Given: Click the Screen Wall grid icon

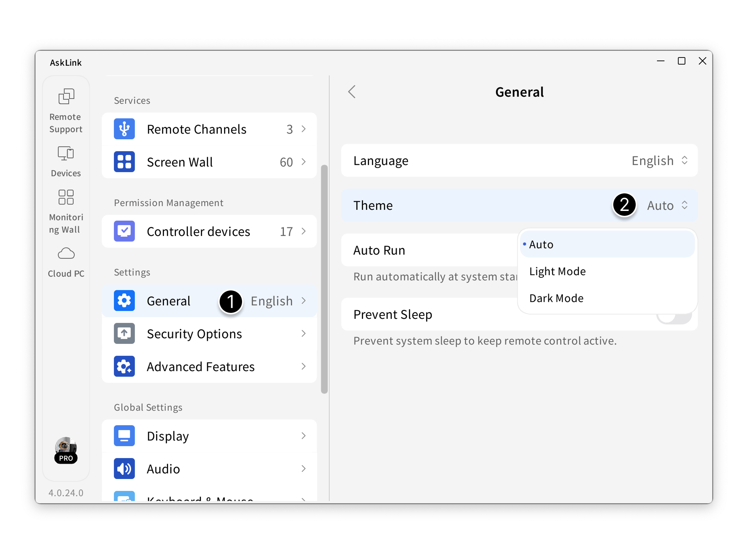Looking at the screenshot, I should pyautogui.click(x=124, y=162).
